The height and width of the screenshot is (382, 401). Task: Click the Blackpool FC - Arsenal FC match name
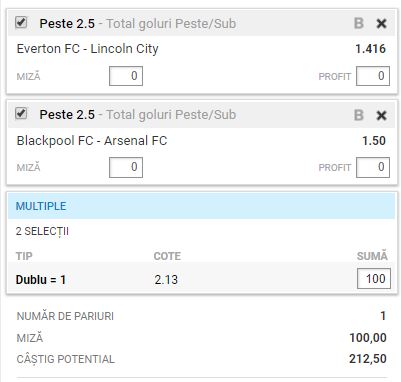pyautogui.click(x=92, y=141)
